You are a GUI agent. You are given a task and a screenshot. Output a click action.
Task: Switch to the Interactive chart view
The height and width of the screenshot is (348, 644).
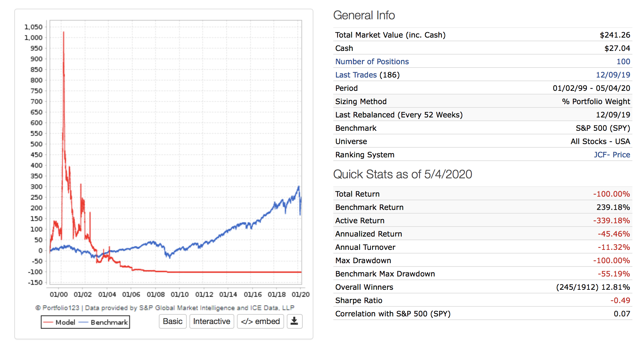pos(212,321)
